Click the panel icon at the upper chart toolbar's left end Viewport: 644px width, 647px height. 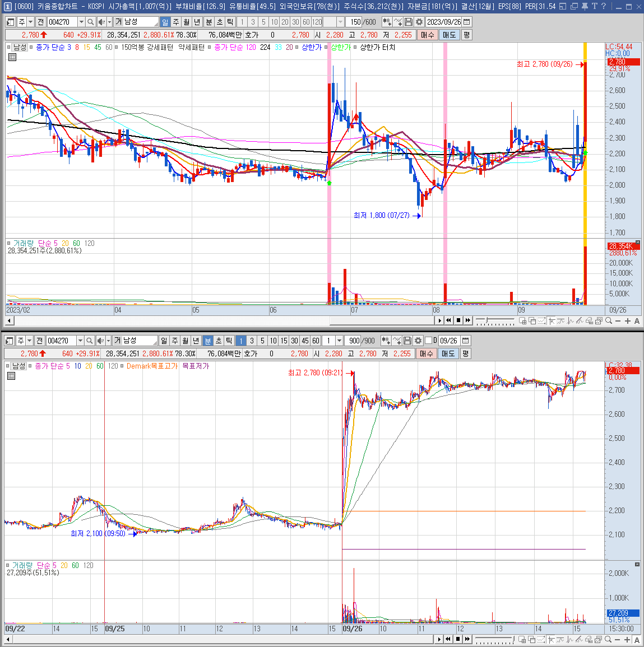pyautogui.click(x=11, y=22)
